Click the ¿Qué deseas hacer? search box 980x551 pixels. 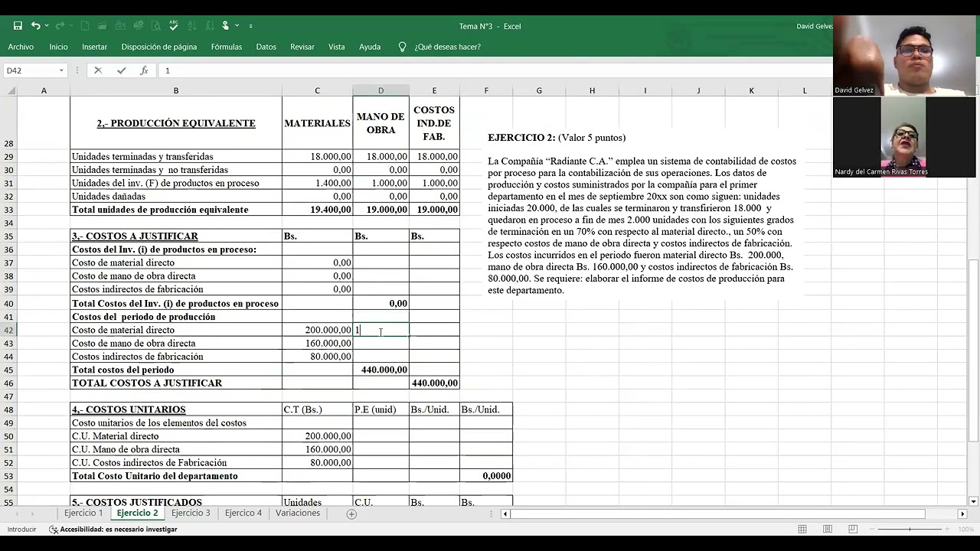point(448,47)
